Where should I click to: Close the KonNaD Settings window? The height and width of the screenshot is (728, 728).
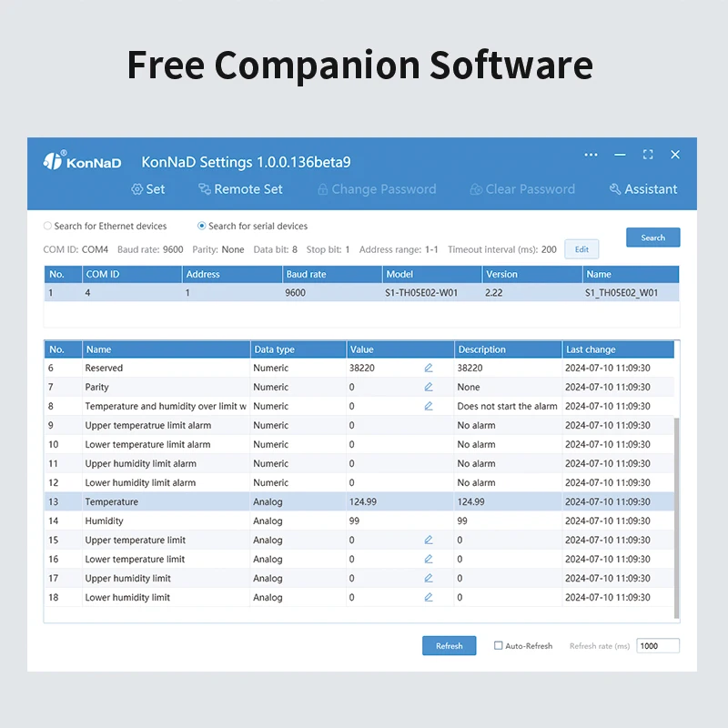675,155
